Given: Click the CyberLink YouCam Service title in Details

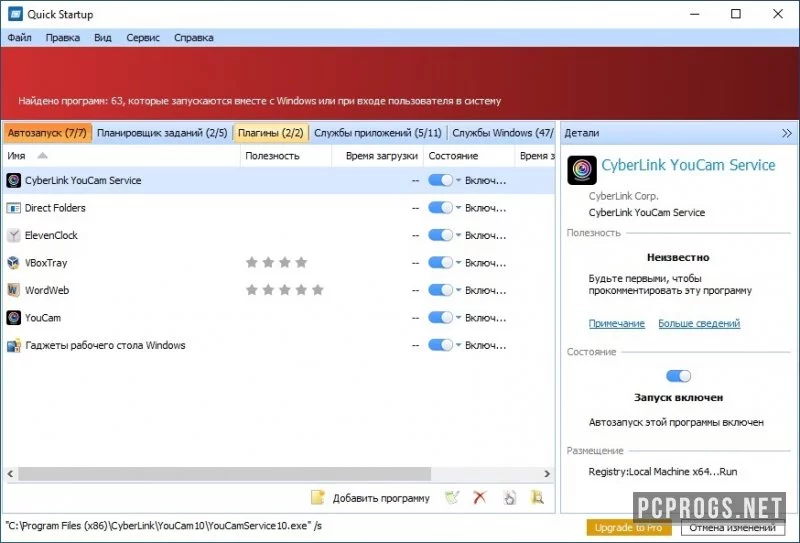Looking at the screenshot, I should tap(688, 165).
